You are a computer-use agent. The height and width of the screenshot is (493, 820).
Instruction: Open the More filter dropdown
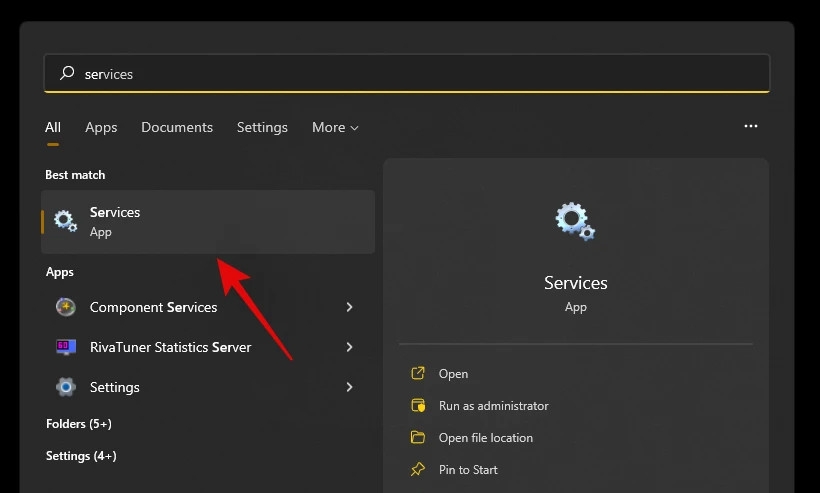pyautogui.click(x=335, y=128)
